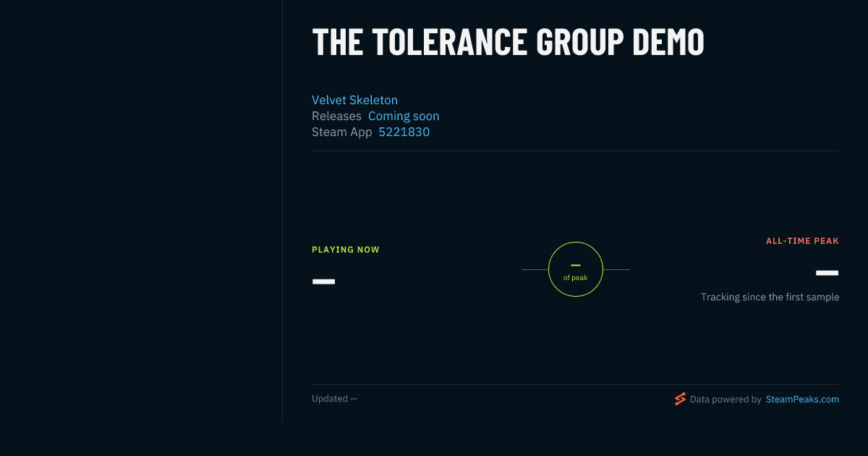Screen dimensions: 868x456
Task: Click the Updated timestamp text
Action: point(334,399)
